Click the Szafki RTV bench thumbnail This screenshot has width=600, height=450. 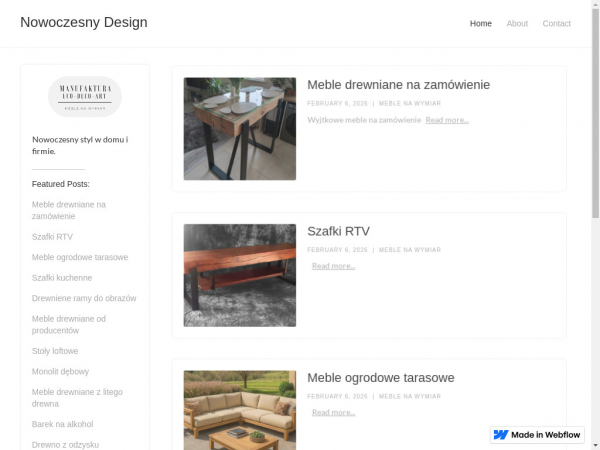[240, 275]
